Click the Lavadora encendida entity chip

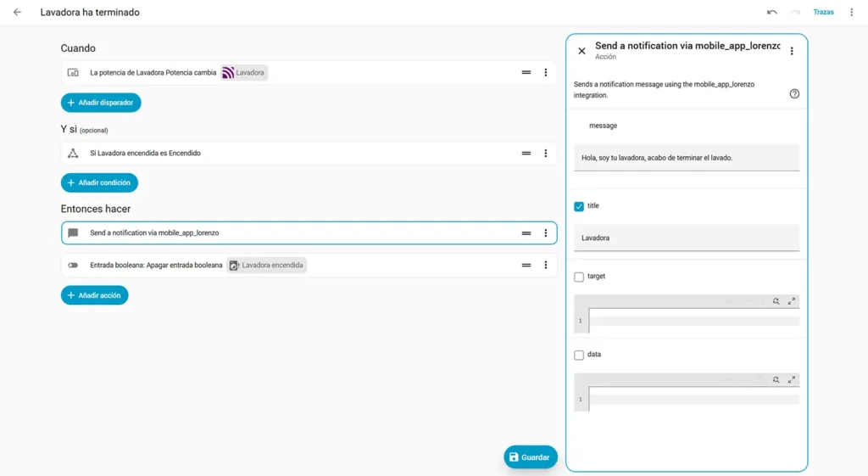click(x=267, y=266)
